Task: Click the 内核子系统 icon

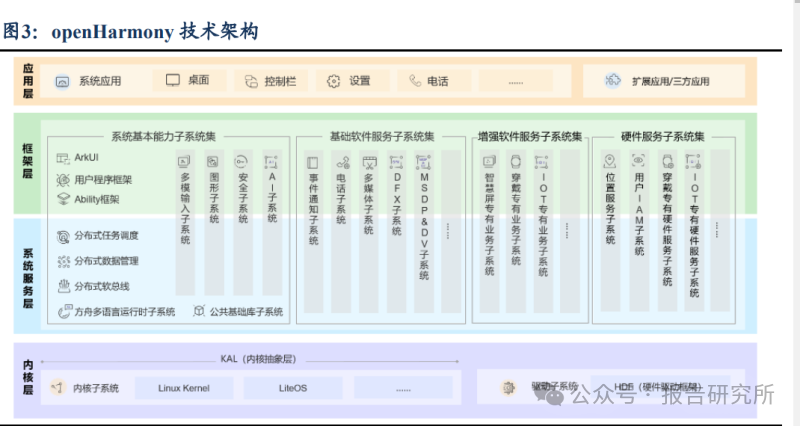Action: coord(58,388)
